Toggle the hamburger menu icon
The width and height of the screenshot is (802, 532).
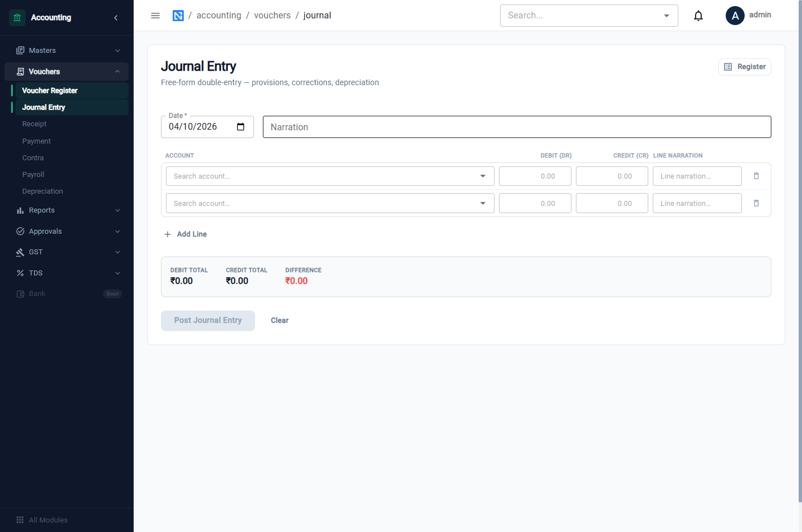pos(155,16)
